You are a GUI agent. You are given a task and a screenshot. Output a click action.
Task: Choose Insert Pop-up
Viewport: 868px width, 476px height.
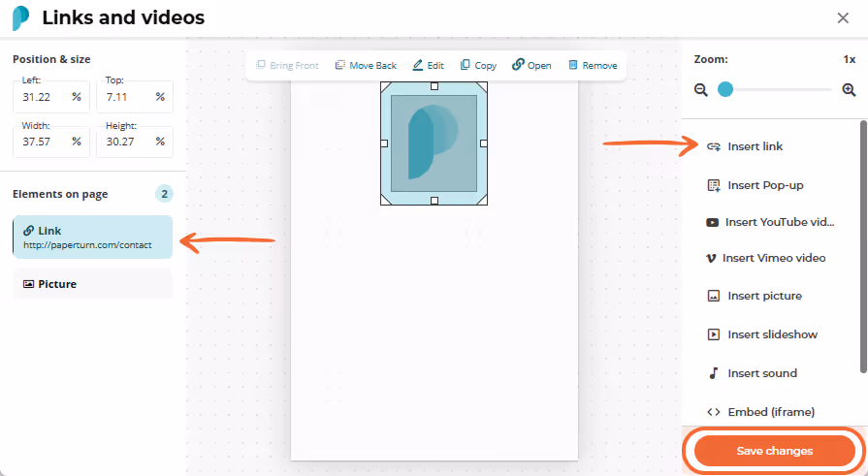[x=755, y=185]
